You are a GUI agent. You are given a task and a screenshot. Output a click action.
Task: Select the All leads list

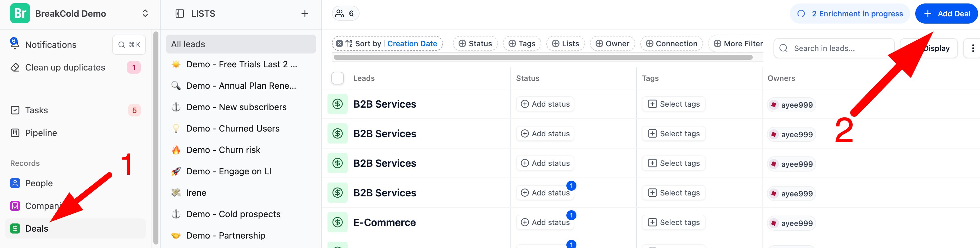coord(241,44)
